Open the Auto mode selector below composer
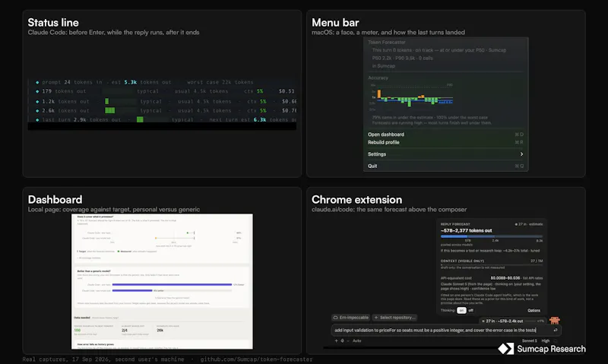This screenshot has height=364, width=608. click(356, 340)
